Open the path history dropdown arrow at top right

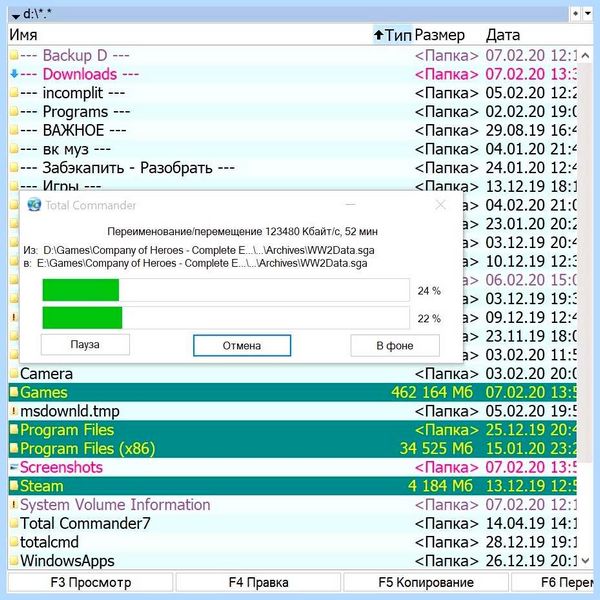(x=588, y=14)
